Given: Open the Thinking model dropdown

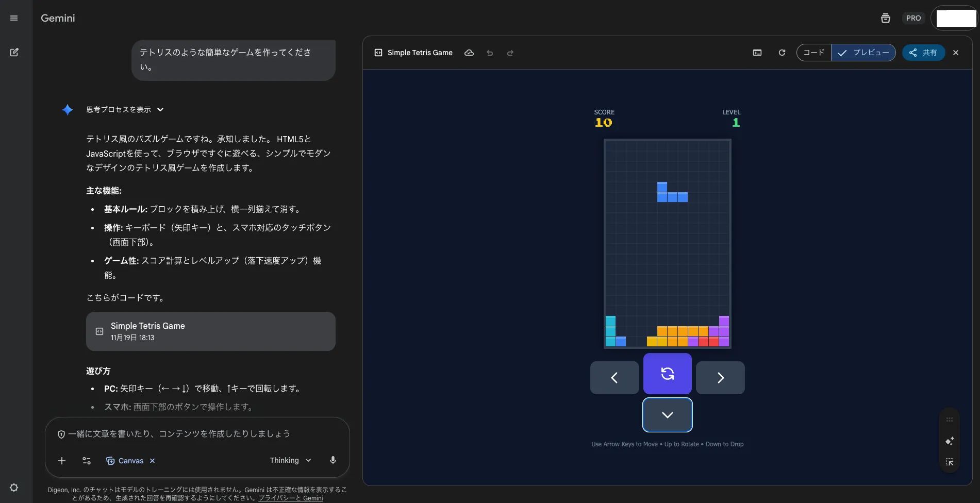Looking at the screenshot, I should click(290, 460).
